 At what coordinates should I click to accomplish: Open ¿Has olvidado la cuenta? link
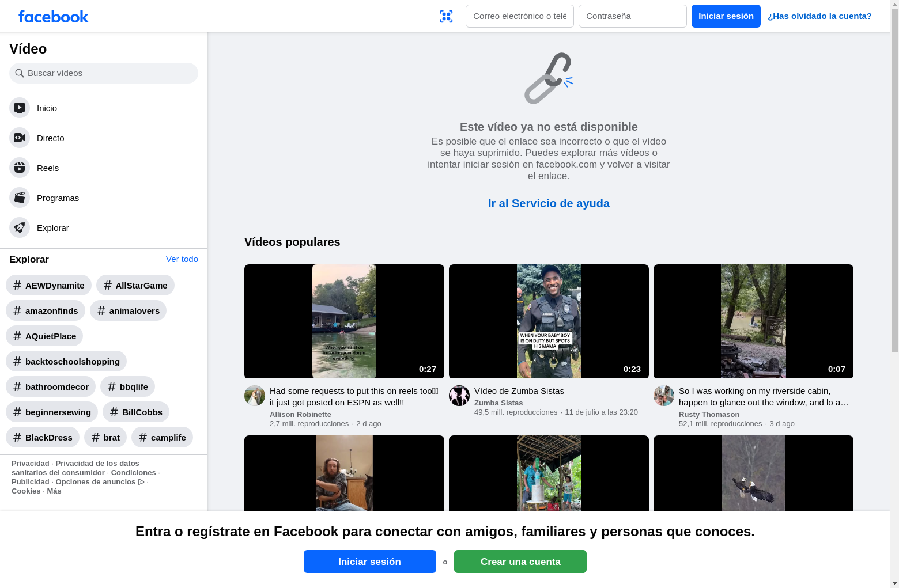tap(819, 16)
